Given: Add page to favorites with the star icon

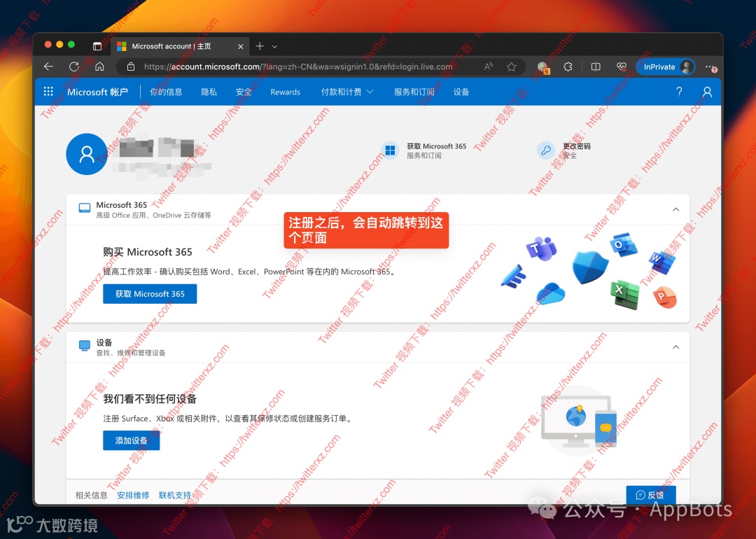Looking at the screenshot, I should [512, 66].
